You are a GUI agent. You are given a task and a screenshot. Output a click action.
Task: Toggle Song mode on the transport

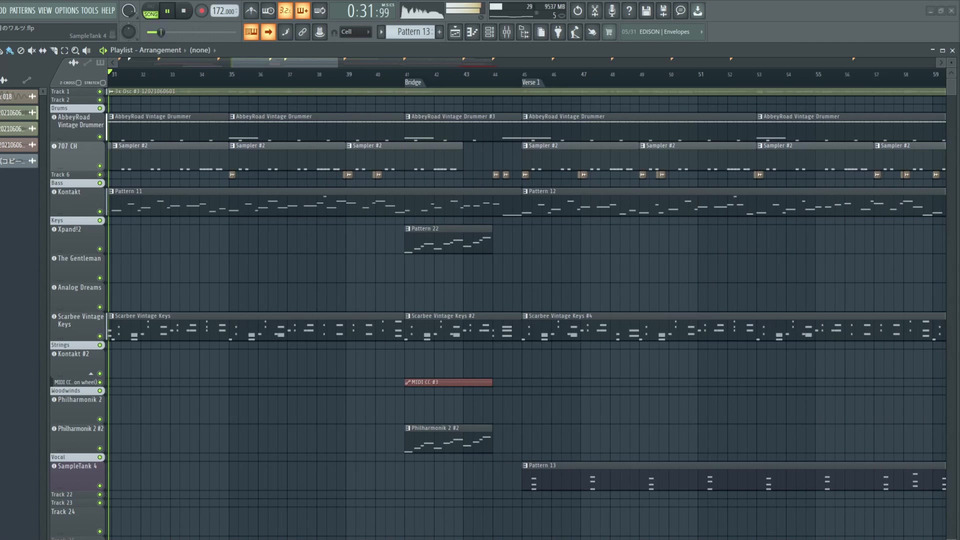click(x=150, y=11)
